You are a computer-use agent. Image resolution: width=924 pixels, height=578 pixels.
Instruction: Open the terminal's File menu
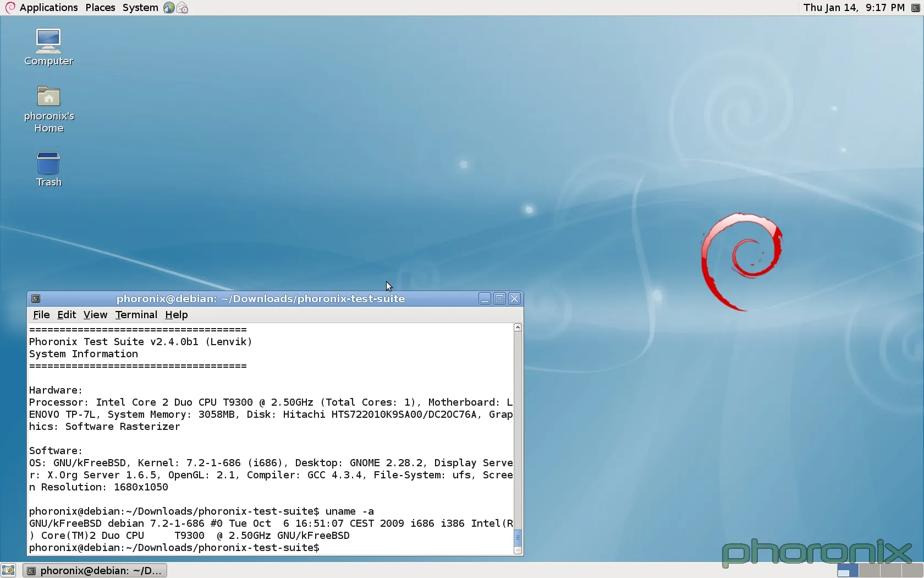click(x=41, y=315)
